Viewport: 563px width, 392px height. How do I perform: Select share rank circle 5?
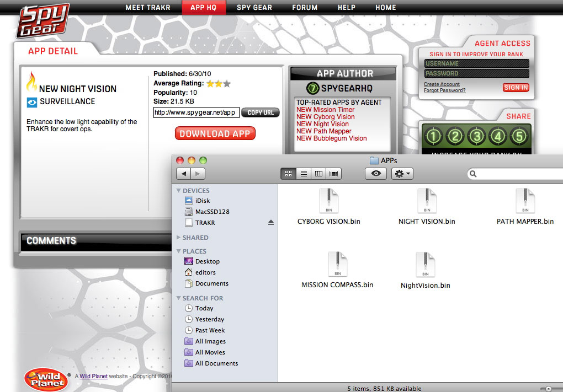tap(519, 136)
